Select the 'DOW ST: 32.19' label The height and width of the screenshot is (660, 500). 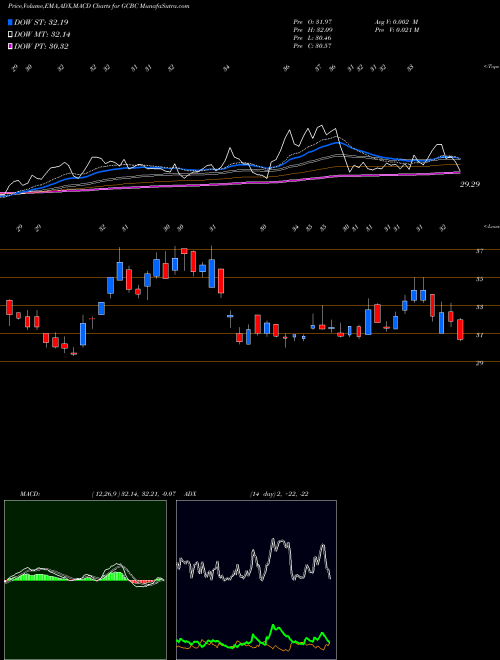pos(41,22)
